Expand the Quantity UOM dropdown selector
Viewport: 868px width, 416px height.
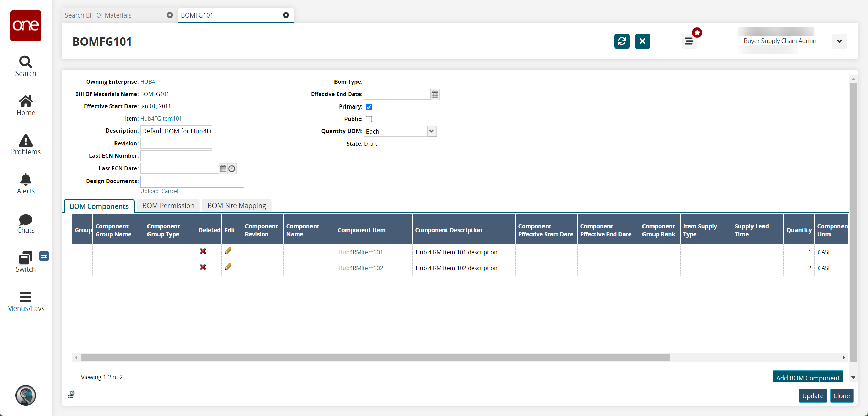432,131
